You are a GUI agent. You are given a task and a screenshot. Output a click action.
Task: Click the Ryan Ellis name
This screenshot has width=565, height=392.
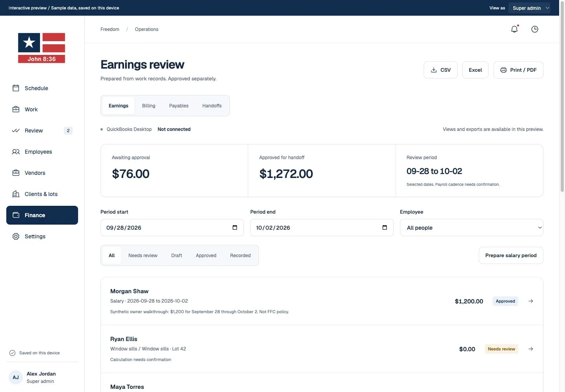coord(124,339)
